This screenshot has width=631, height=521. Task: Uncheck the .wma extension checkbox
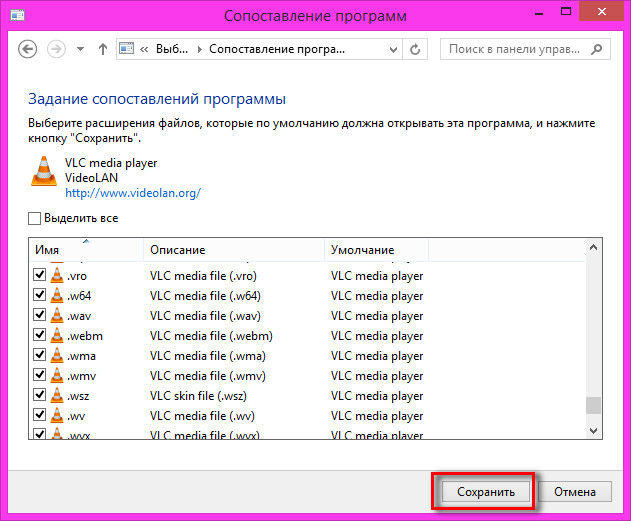coord(39,355)
